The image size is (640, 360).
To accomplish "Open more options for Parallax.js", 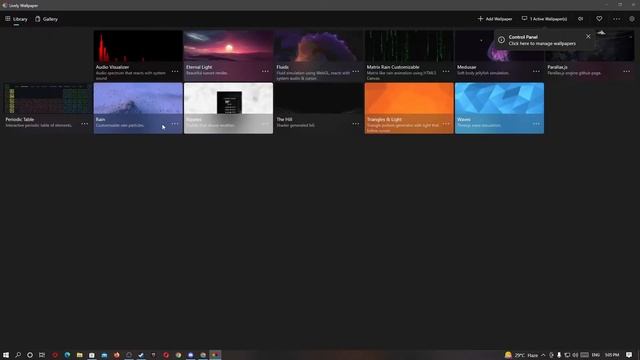I will (x=626, y=71).
